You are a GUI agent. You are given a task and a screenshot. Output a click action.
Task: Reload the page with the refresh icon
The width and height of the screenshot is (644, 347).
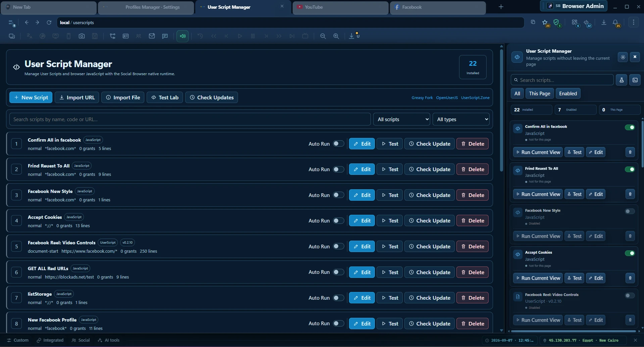(49, 22)
